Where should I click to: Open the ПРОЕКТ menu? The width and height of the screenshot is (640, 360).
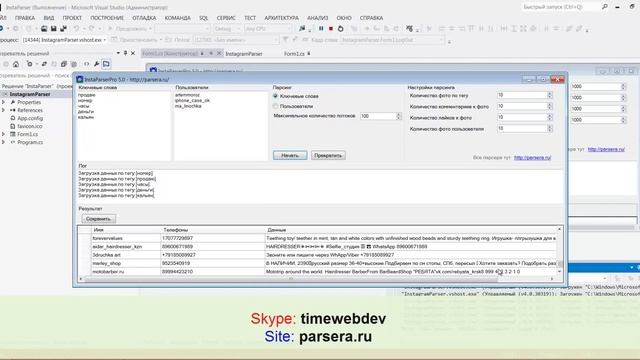point(72,18)
